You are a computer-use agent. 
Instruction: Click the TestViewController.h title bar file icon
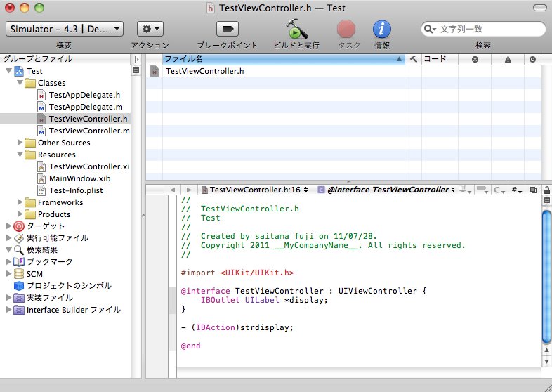210,8
